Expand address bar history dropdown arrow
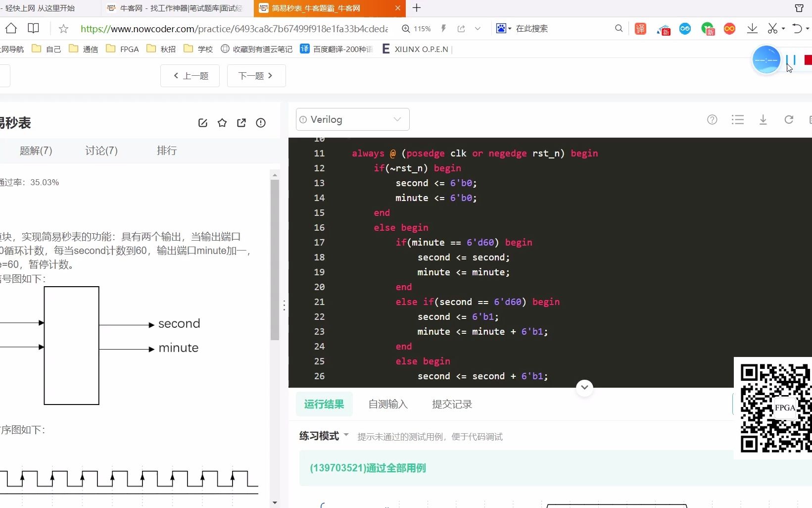The width and height of the screenshot is (812, 508). [478, 29]
